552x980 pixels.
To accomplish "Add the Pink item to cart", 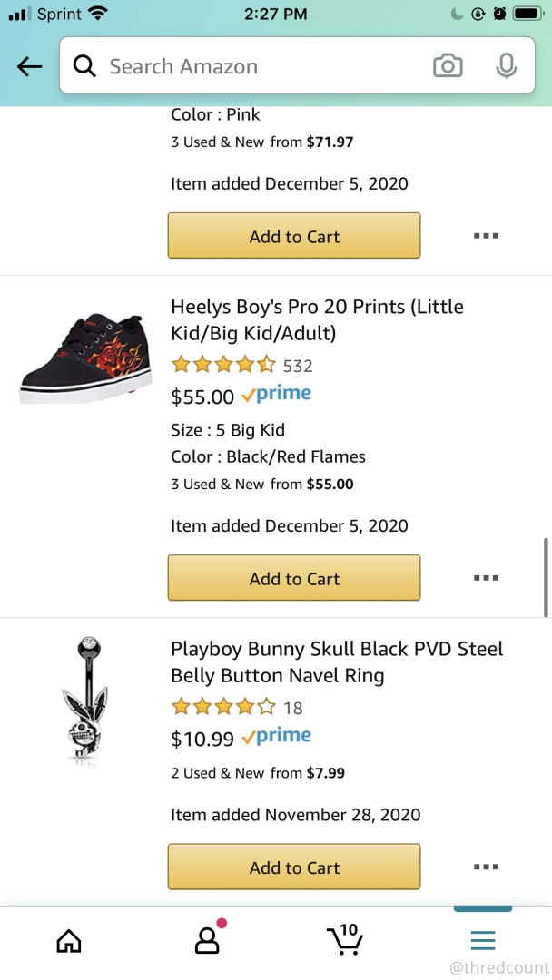I will click(294, 236).
